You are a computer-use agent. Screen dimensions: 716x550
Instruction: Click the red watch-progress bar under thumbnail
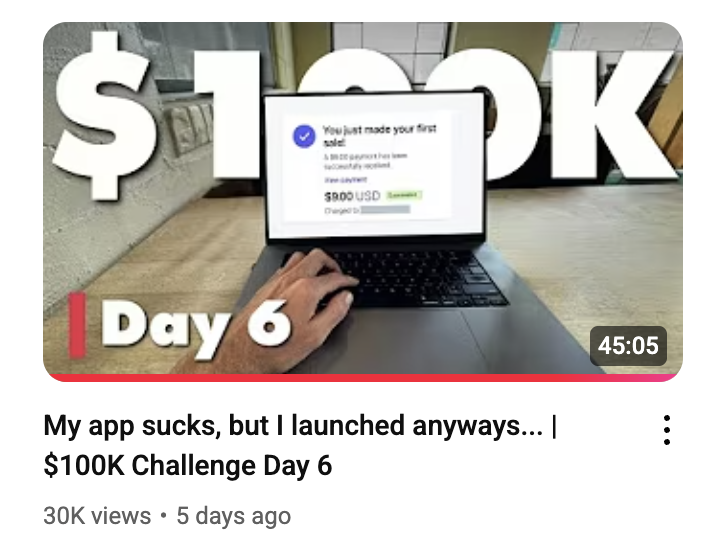pos(363,378)
